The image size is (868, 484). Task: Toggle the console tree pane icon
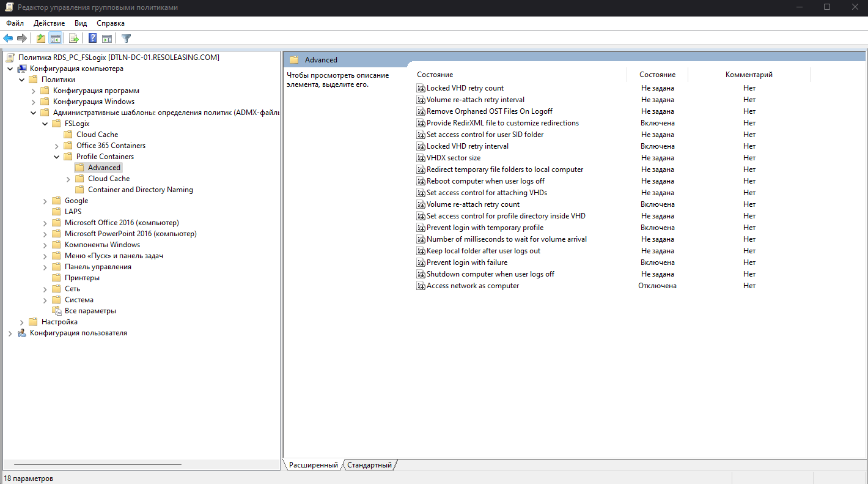pyautogui.click(x=55, y=38)
